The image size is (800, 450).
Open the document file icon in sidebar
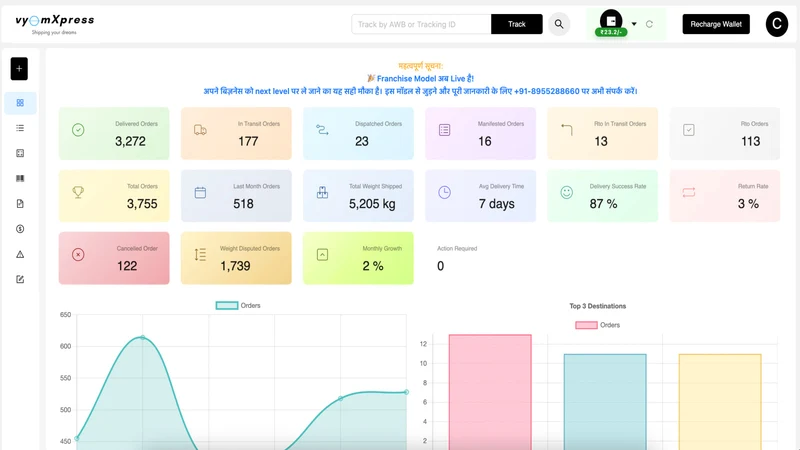click(x=20, y=204)
